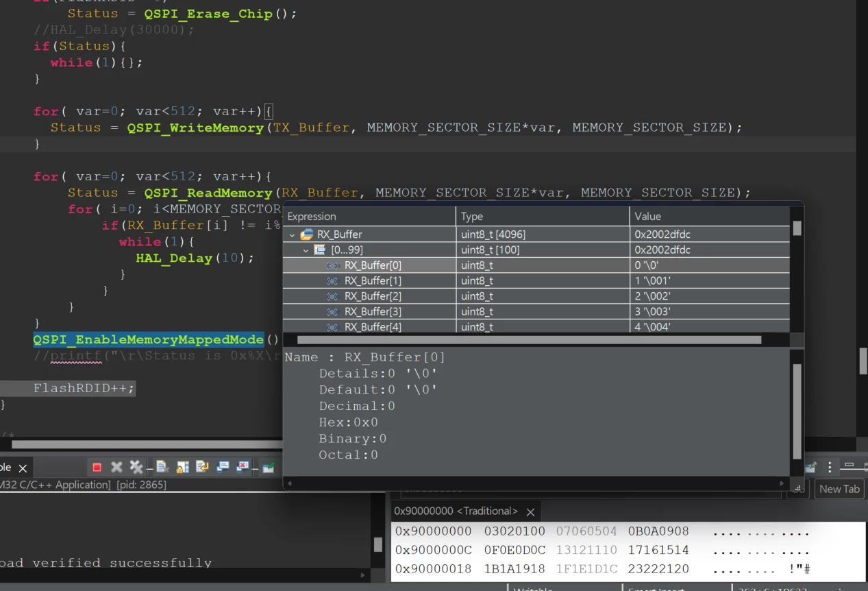Image resolution: width=868 pixels, height=591 pixels.
Task: Close the Console tab
Action: 23,468
